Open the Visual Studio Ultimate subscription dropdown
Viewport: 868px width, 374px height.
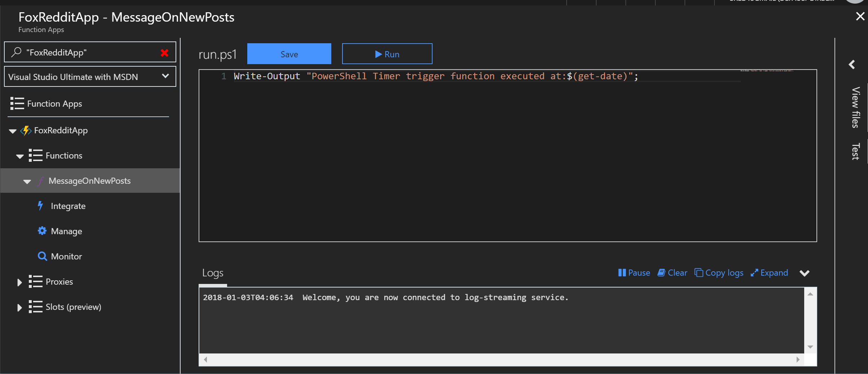pos(90,76)
